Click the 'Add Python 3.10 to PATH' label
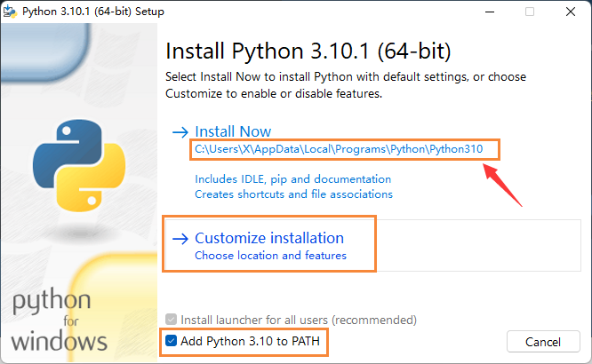592x364 pixels. pyautogui.click(x=250, y=342)
